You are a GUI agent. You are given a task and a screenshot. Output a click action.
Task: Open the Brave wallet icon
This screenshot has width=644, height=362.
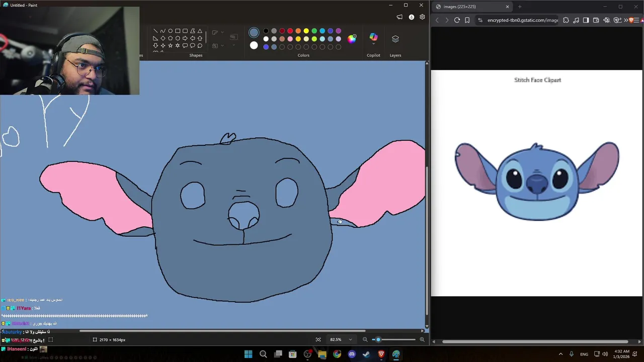(x=596, y=20)
